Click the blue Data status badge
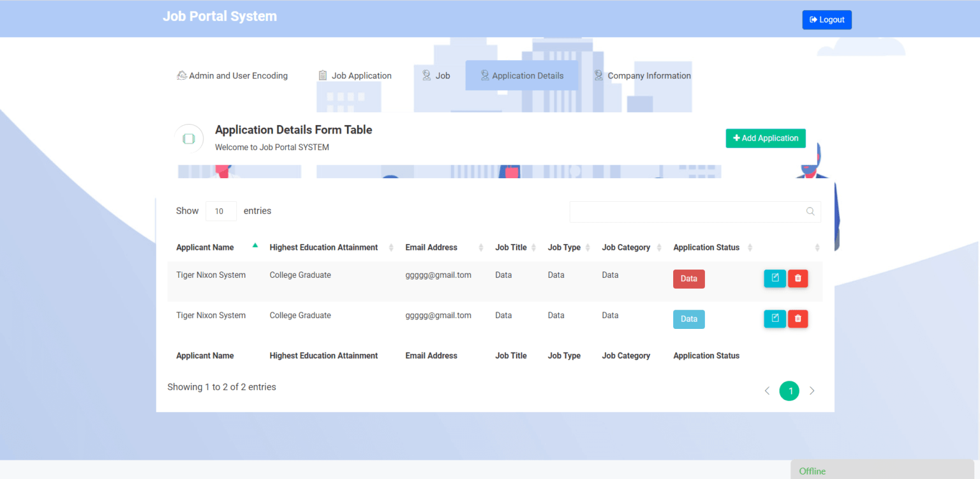This screenshot has height=479, width=980. pos(689,319)
